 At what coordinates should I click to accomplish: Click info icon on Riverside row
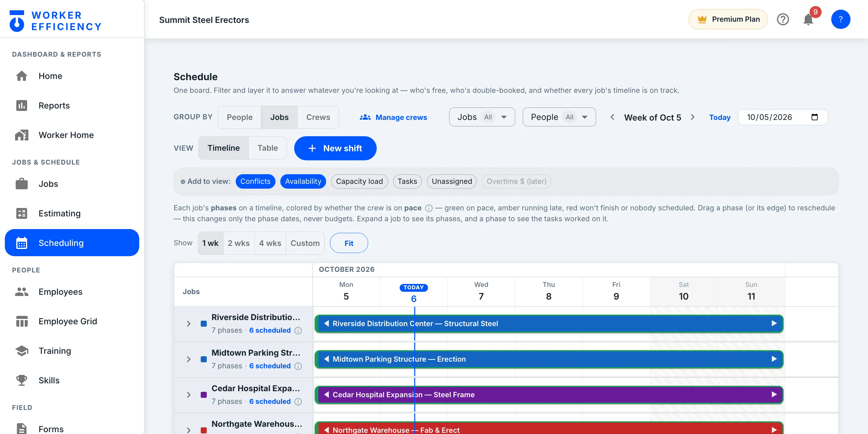click(x=298, y=331)
